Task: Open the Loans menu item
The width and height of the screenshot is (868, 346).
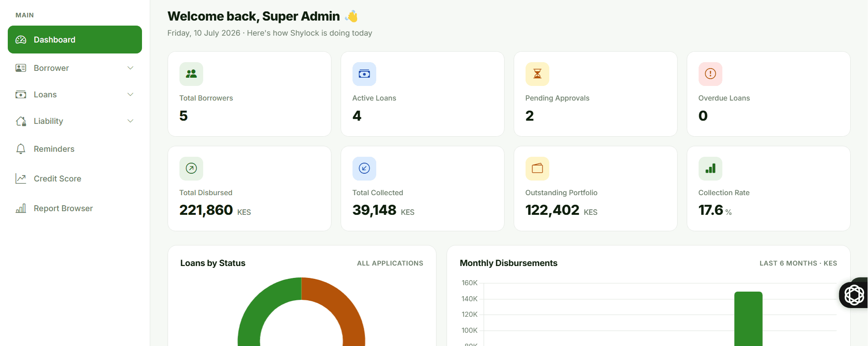Action: coord(75,95)
